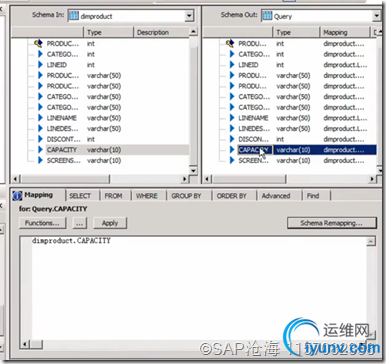Click the dimproduct.L... mapping of LINENAME row

point(345,118)
